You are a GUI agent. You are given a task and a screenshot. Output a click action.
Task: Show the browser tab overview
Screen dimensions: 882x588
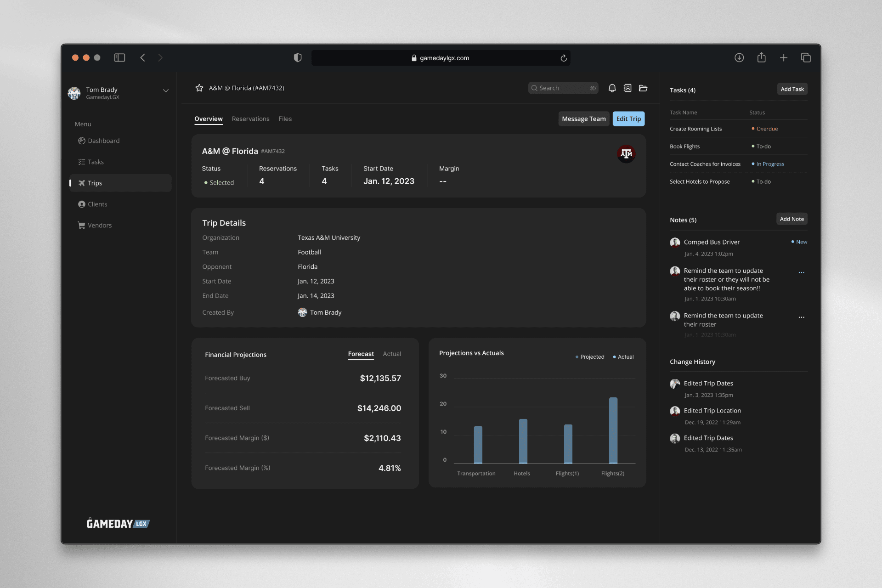[806, 57]
